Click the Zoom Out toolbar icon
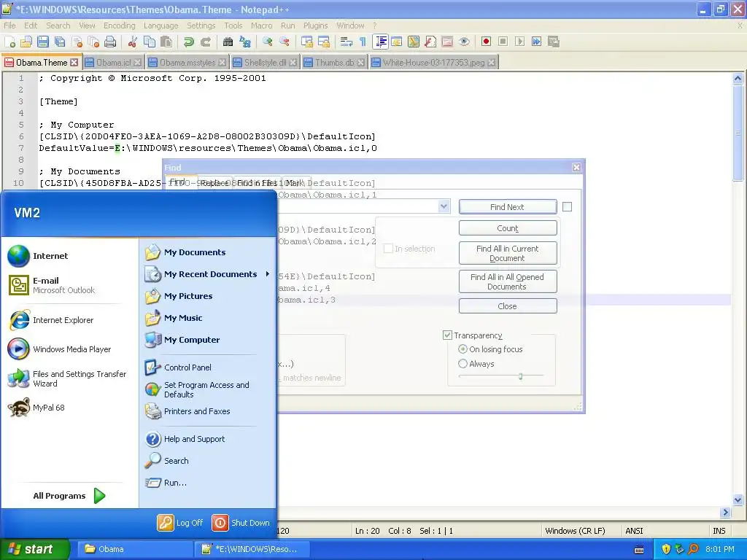This screenshot has height=560, width=747. click(x=285, y=42)
